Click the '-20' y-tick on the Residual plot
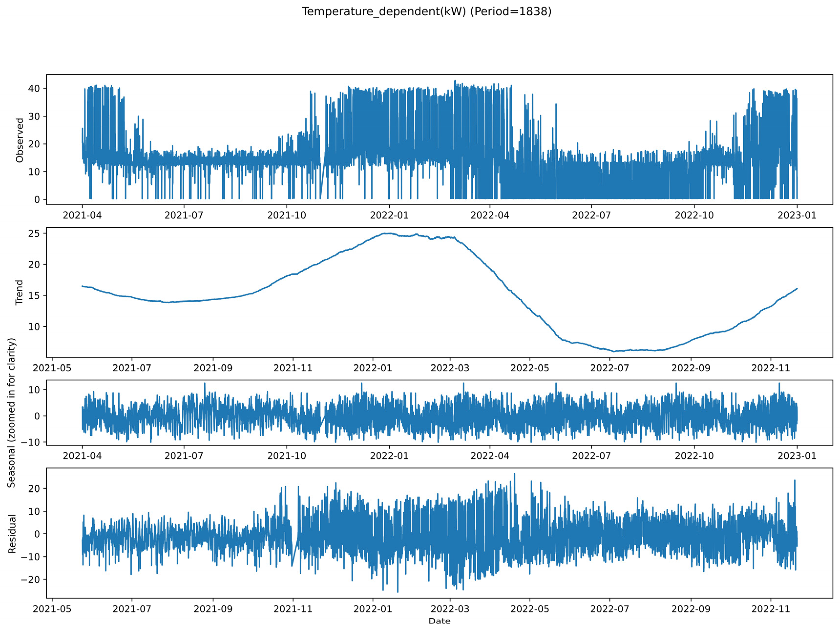 pos(30,579)
